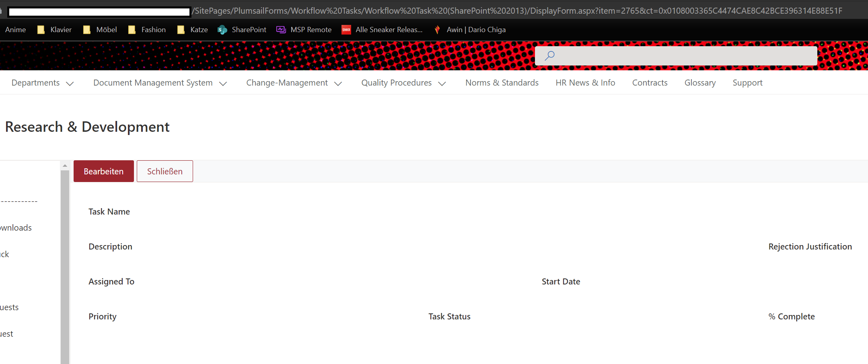Click the 'Start Date' field label
Image resolution: width=868 pixels, height=364 pixels.
coord(561,282)
